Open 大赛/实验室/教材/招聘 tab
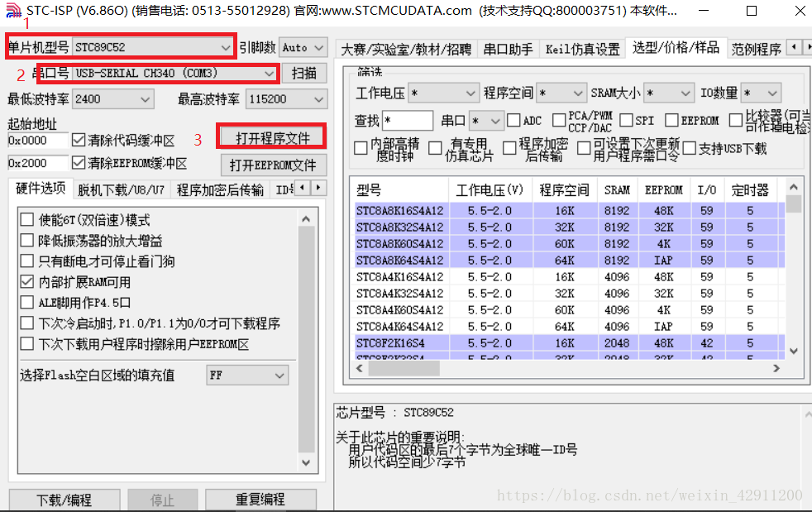Viewport: 812px width, 512px height. (406, 50)
